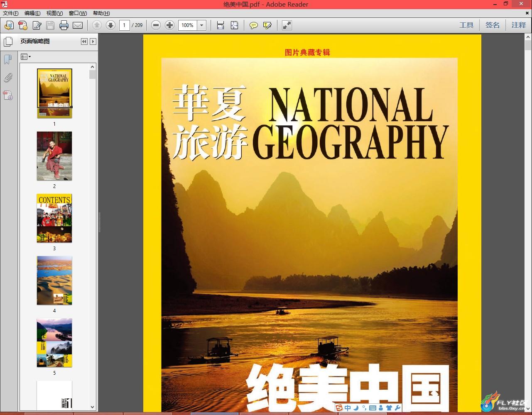Open thumbnail panel options dropdown
The width and height of the screenshot is (532, 415).
coord(26,57)
